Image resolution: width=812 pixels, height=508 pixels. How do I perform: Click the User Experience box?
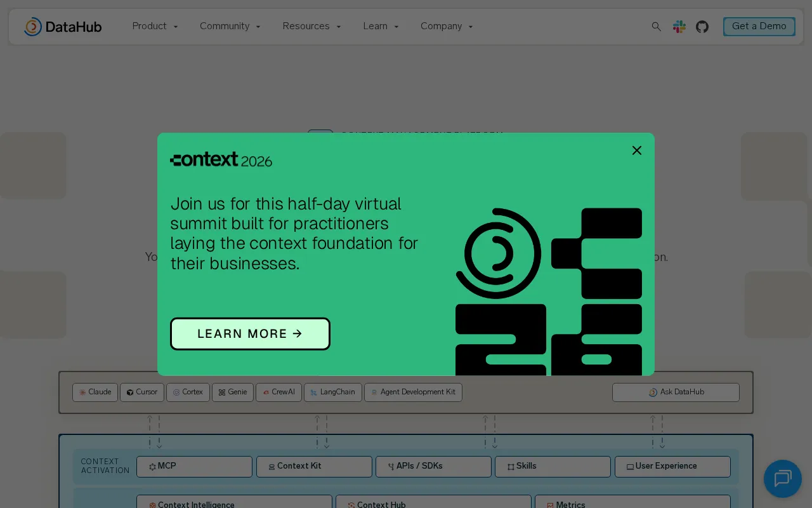click(x=672, y=467)
